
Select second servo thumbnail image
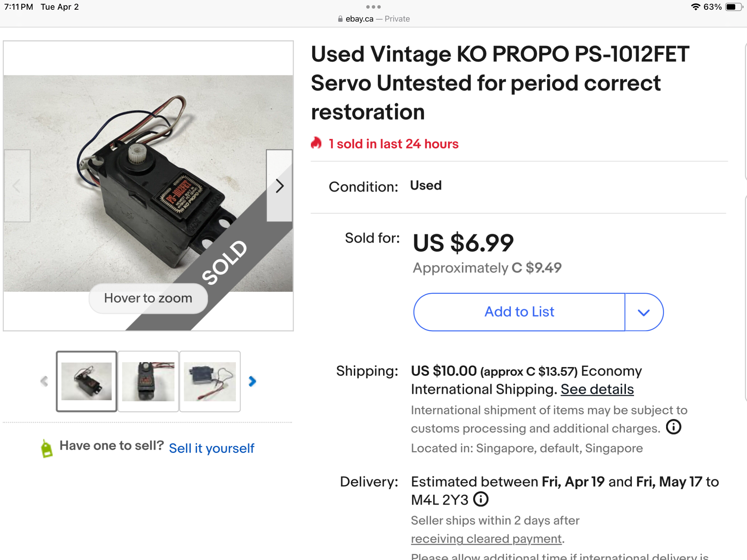pyautogui.click(x=148, y=381)
